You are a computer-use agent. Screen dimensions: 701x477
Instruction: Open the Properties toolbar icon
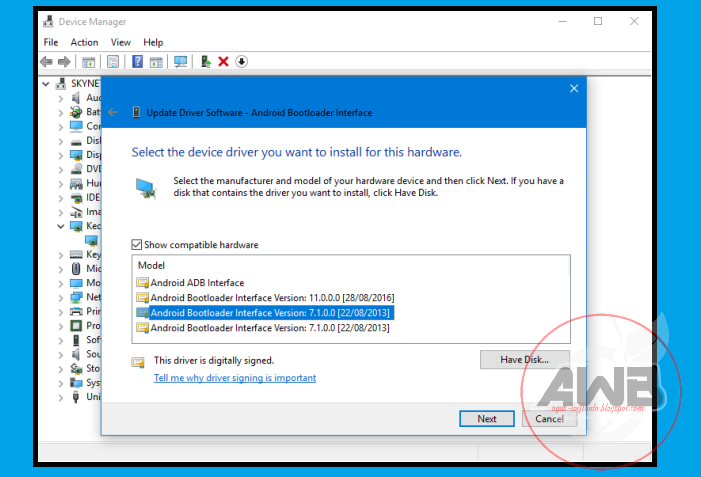click(113, 62)
